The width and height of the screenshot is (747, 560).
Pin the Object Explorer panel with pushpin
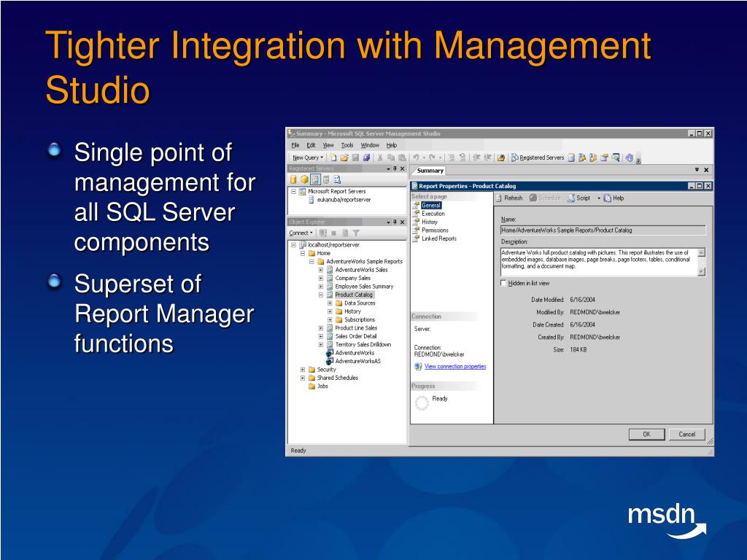pos(395,222)
